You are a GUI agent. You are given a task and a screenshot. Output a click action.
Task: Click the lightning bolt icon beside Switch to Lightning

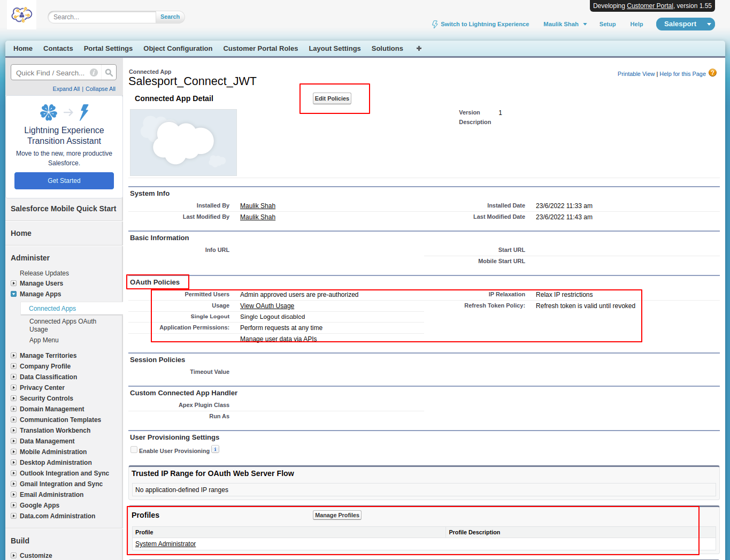[435, 25]
